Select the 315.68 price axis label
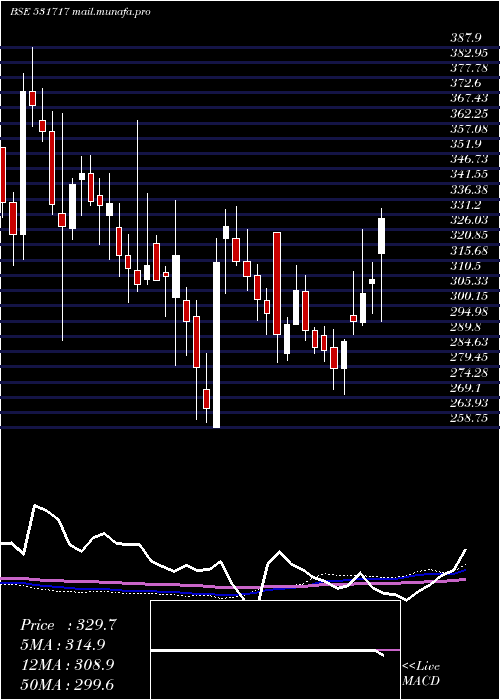The image size is (500, 700). tap(469, 251)
